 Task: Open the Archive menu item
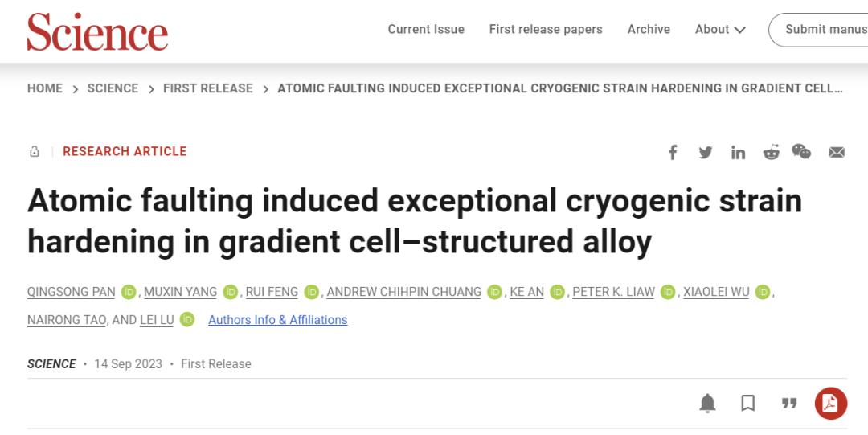pos(649,29)
